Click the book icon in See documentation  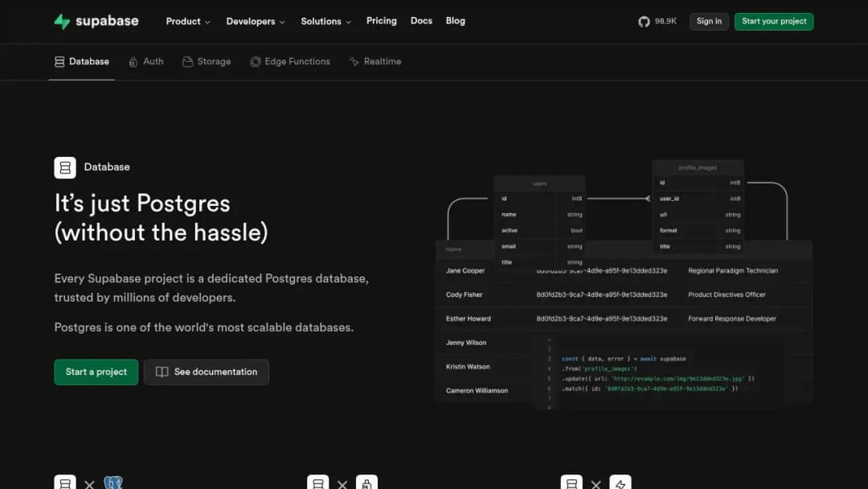coord(162,372)
